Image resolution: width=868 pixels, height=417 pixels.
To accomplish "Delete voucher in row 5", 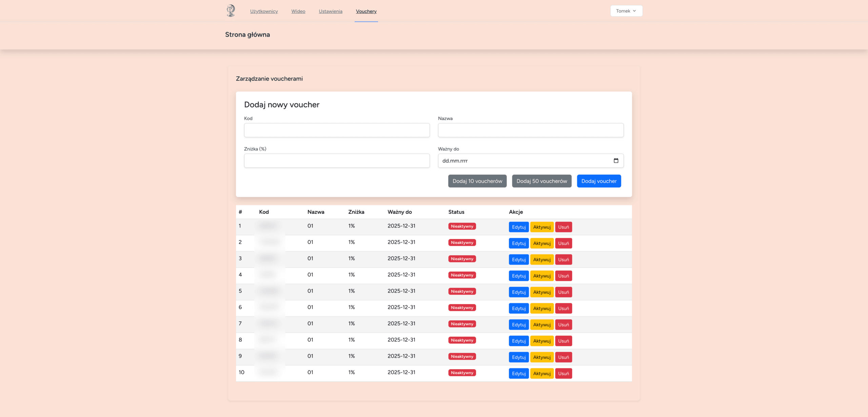I will [x=563, y=292].
